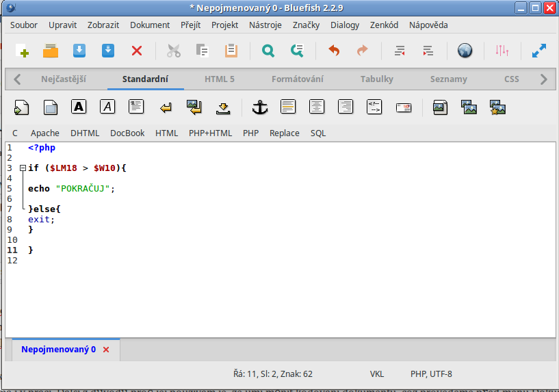The width and height of the screenshot is (559, 392).
Task: Insert a line break arrow icon
Action: click(x=166, y=107)
